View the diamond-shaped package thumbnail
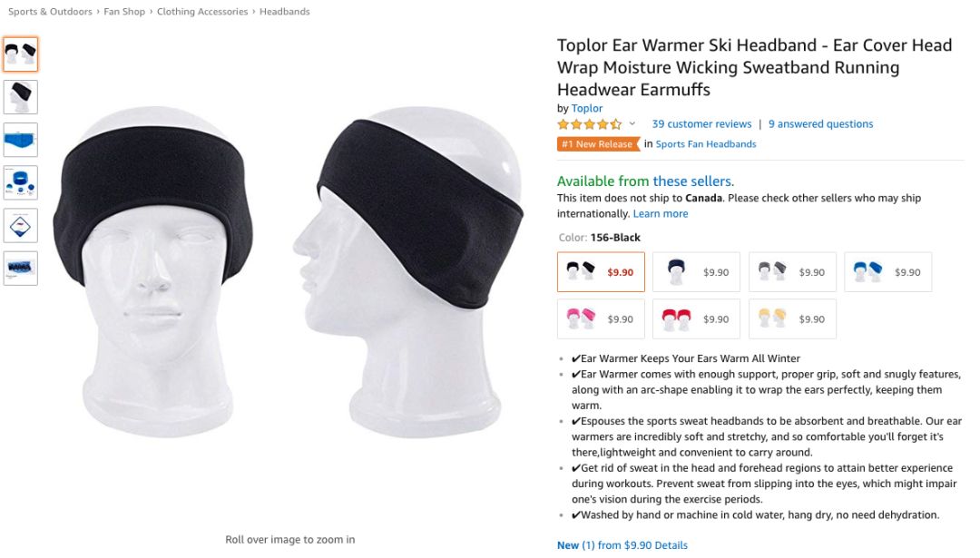 click(21, 226)
